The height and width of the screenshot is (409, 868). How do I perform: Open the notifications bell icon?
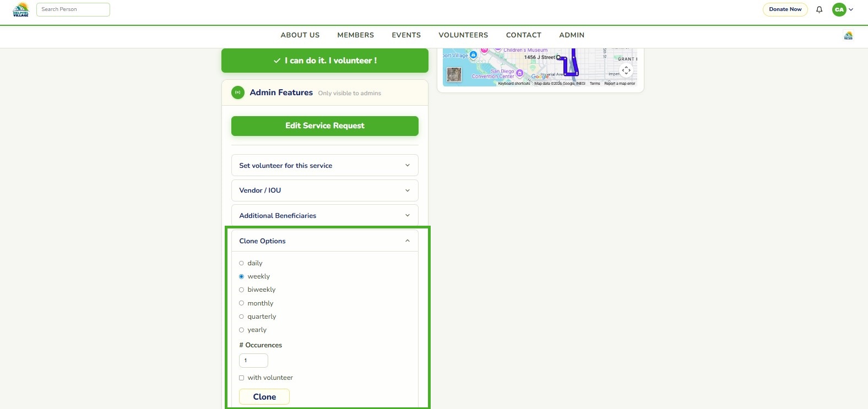click(x=819, y=9)
